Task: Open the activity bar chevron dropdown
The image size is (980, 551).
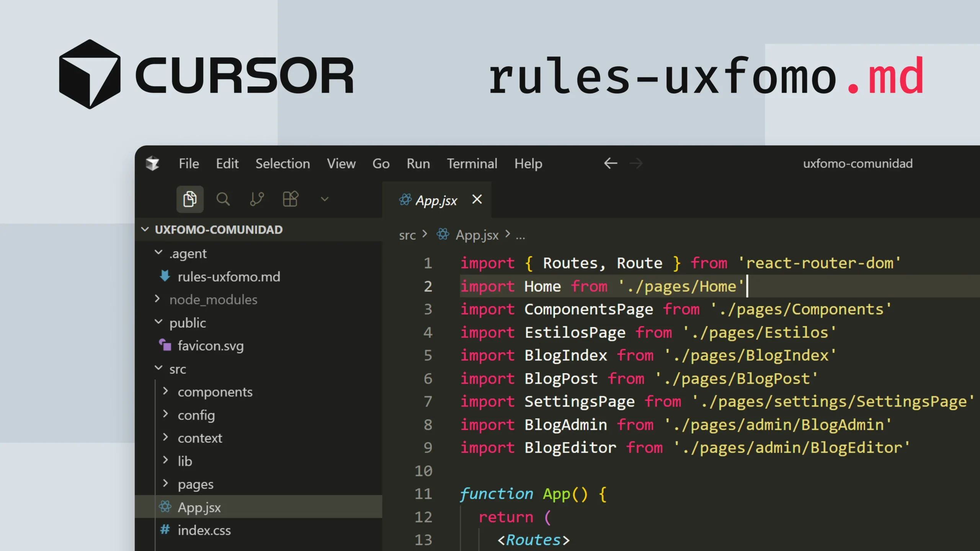Action: tap(324, 199)
